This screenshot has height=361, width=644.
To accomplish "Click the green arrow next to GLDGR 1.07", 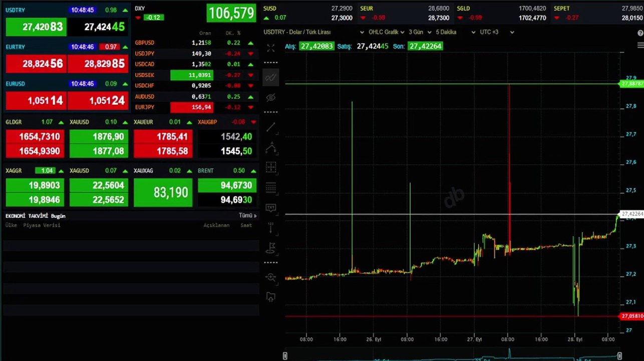I will [61, 122].
